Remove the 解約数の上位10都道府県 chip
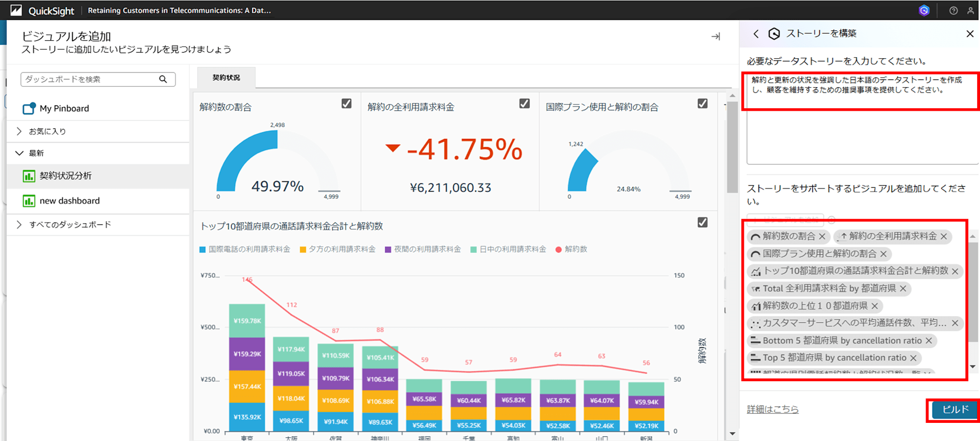The height and width of the screenshot is (441, 980). tap(875, 306)
